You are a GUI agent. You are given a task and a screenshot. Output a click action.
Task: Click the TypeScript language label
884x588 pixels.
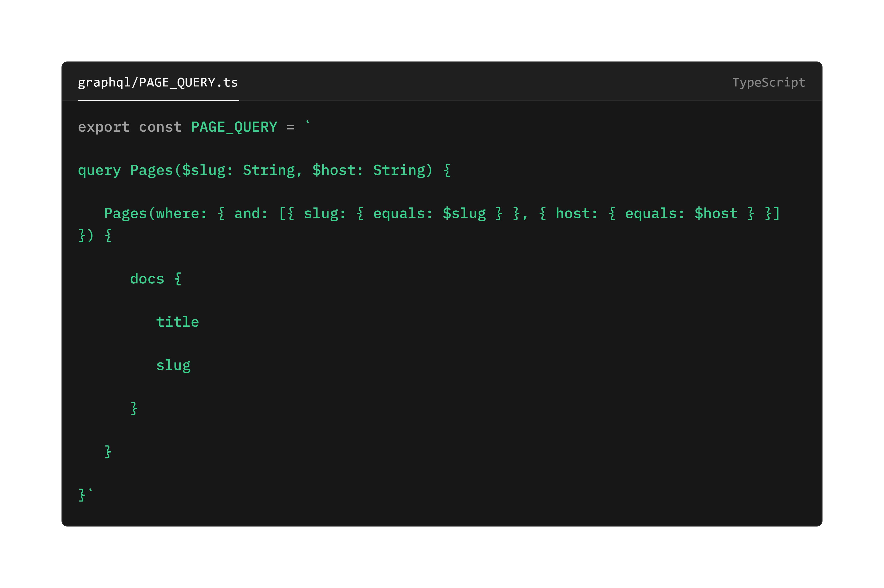coord(768,82)
